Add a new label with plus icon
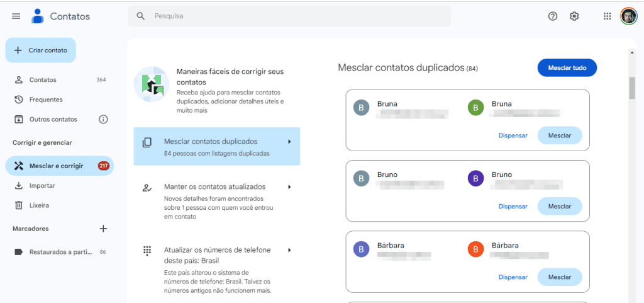Viewport: 644px width, 303px height. tap(103, 229)
